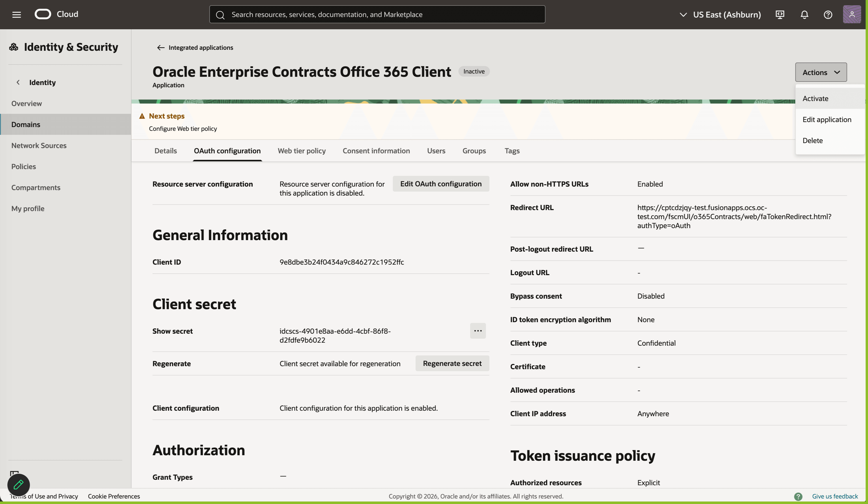The image size is (868, 504).
Task: Open the user profile avatar menu
Action: pyautogui.click(x=852, y=15)
